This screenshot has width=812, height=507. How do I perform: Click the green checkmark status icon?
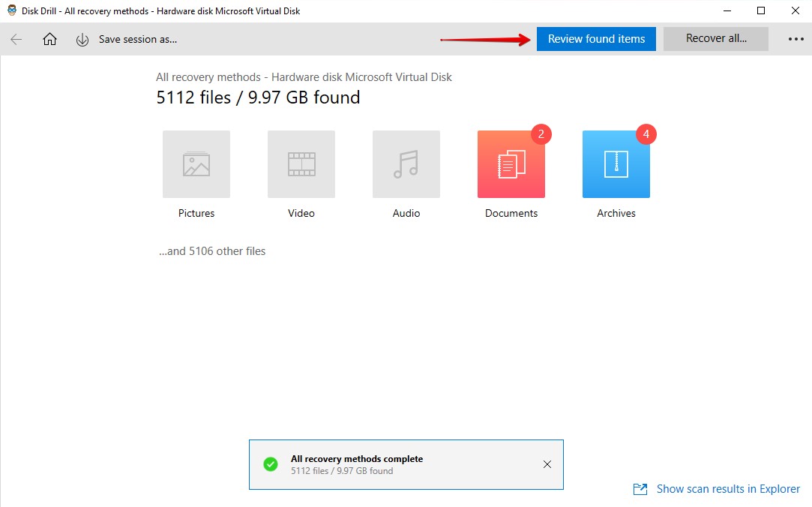tap(271, 464)
